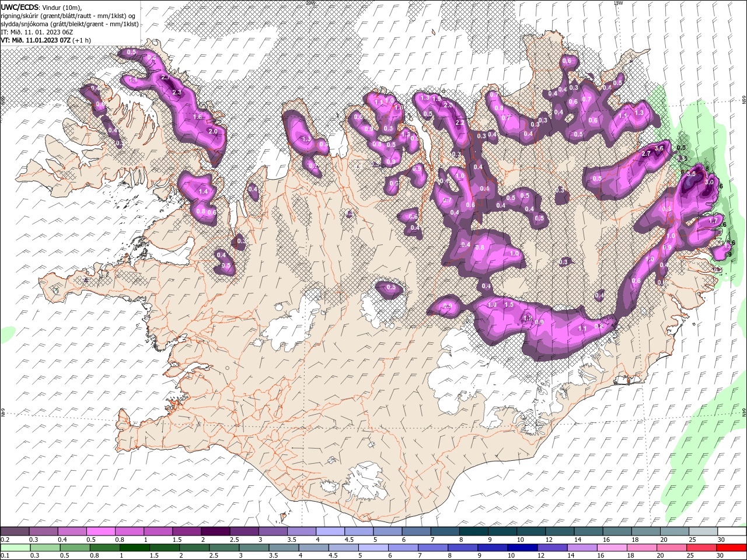Click the 'IT: Mið. 11. 01. 2023 06Z' line

pos(36,32)
